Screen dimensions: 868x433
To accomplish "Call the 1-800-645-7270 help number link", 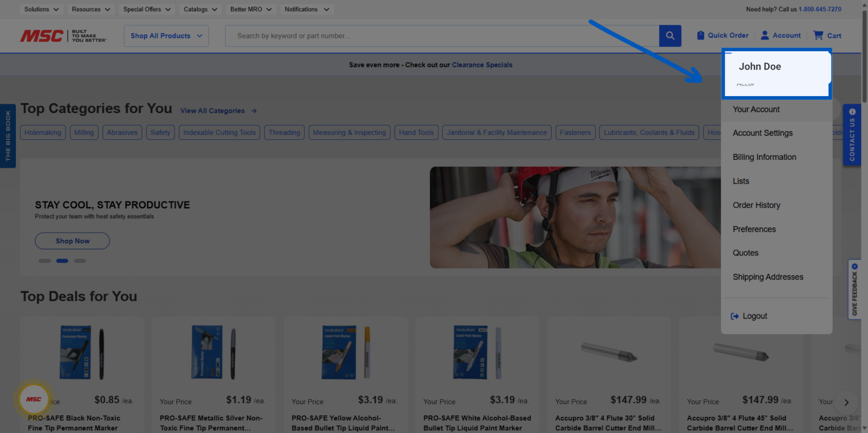I will pos(820,9).
